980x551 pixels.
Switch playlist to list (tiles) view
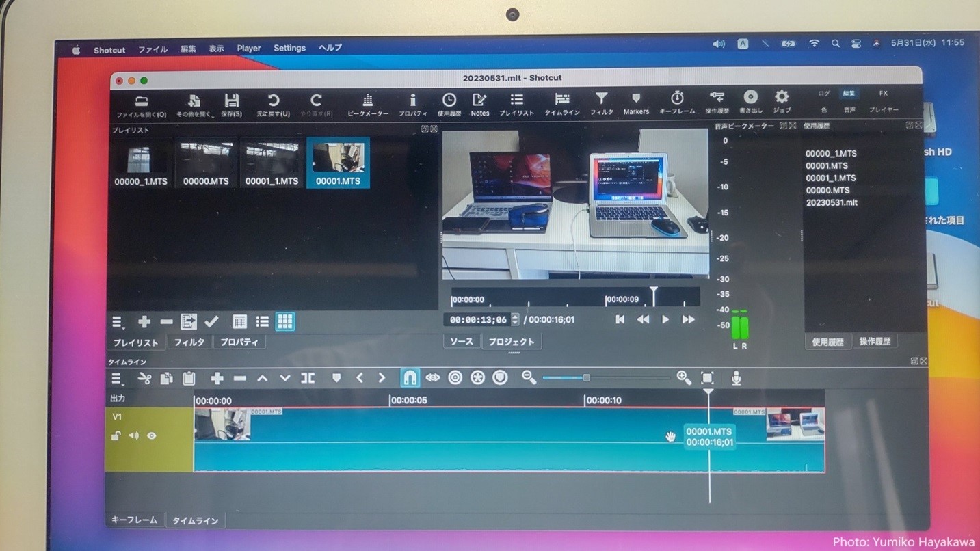[263, 321]
